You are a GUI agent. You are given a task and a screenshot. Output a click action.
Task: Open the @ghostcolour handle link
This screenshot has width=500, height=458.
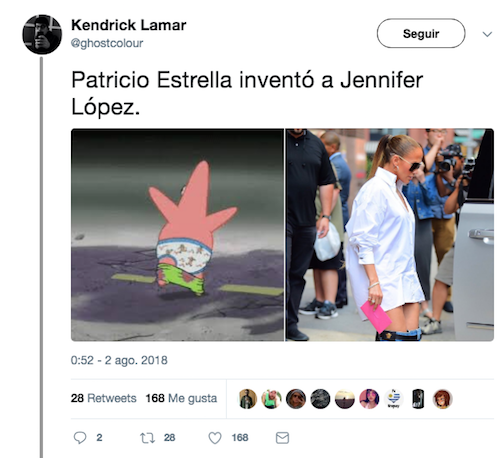tap(107, 43)
